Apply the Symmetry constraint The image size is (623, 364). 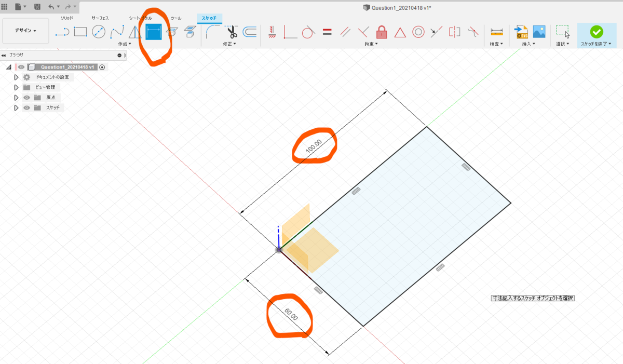[x=454, y=32]
